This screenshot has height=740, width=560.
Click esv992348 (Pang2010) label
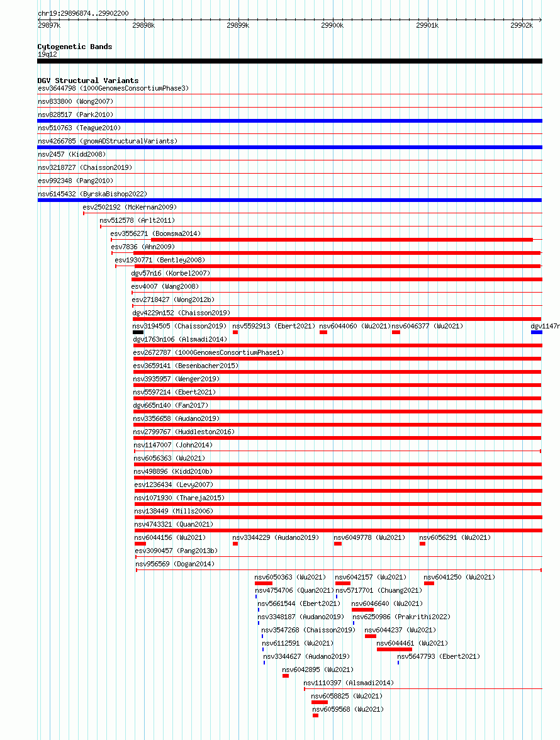coord(76,181)
